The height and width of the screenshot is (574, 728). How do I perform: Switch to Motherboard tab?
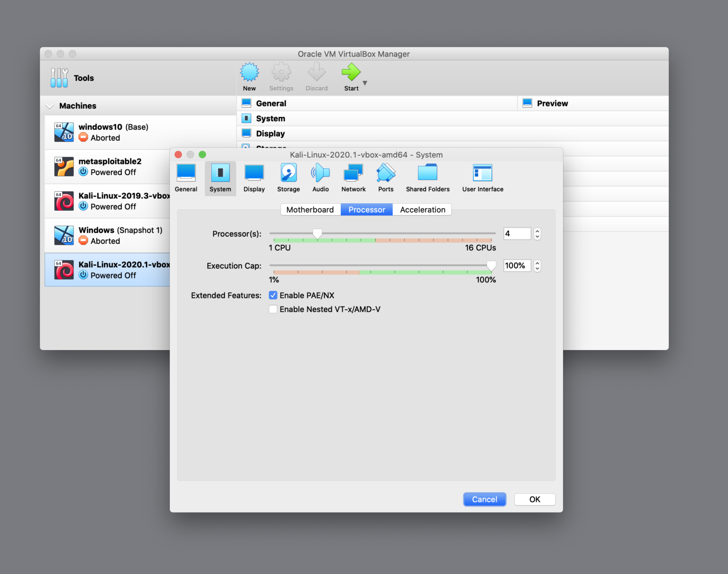pos(310,209)
